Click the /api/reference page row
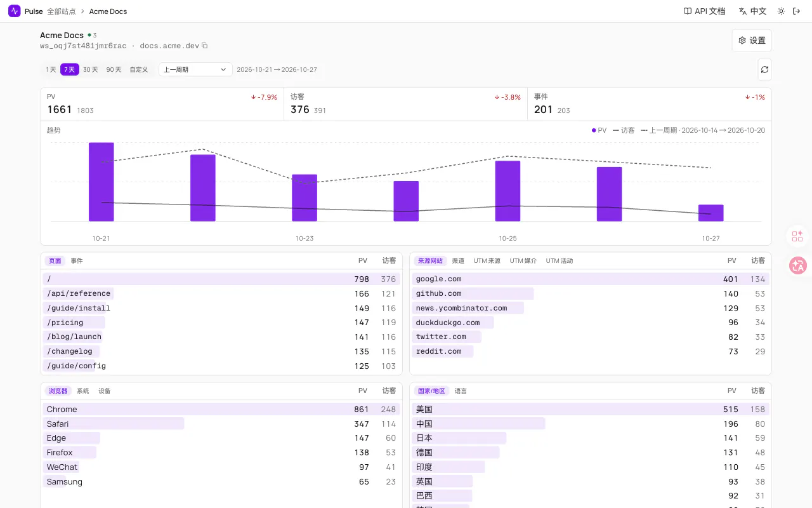The image size is (812, 508). click(221, 293)
